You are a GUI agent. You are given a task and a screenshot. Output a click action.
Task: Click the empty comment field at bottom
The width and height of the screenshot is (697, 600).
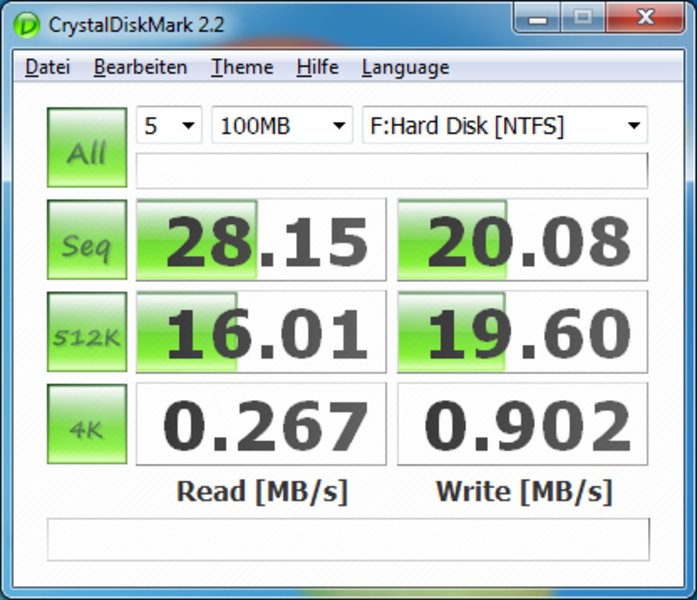click(x=348, y=539)
